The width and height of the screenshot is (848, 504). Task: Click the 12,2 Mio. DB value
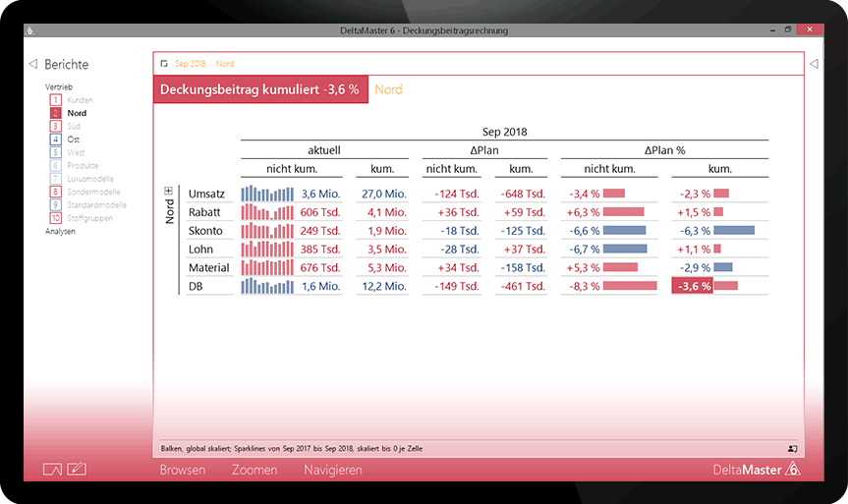pyautogui.click(x=384, y=286)
